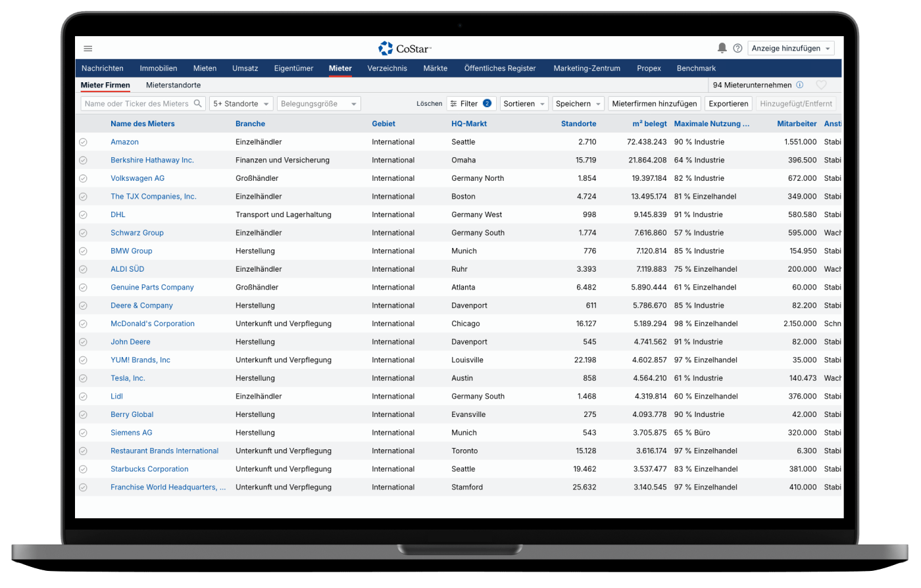Open the Sortieren dropdown
Screen dimensions: 921x588
524,104
